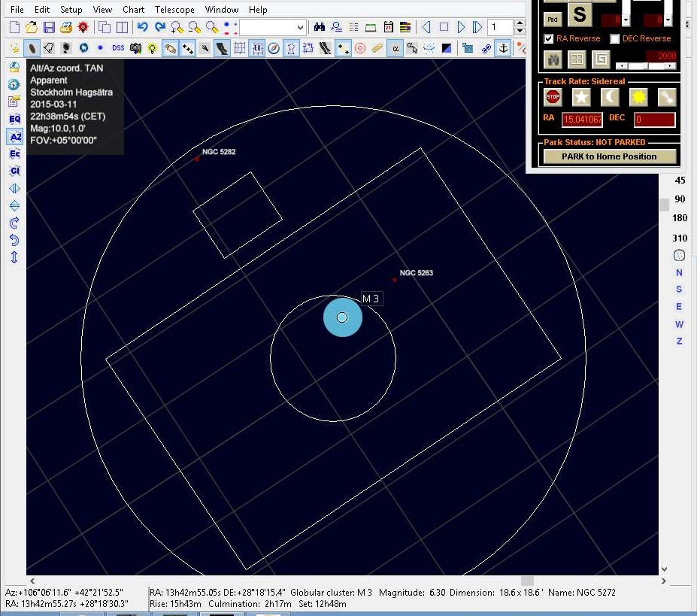Adjust the EQMOD 2000 horizontal slider
This screenshot has height=616, width=697.
tap(647, 66)
